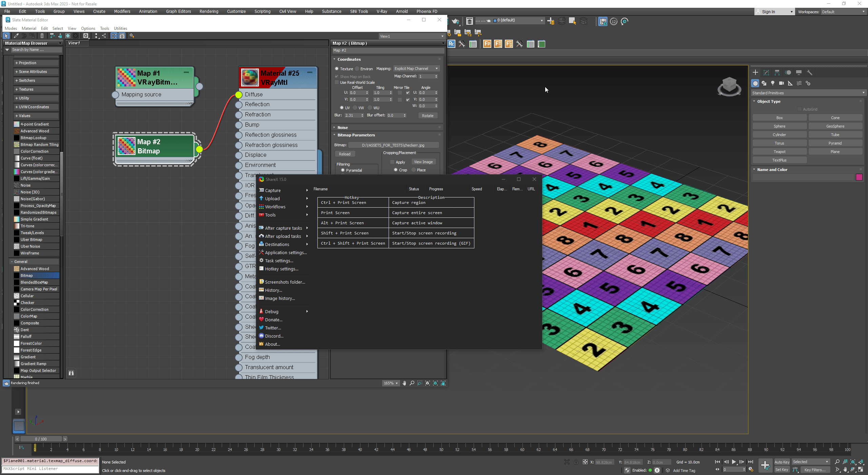Select Lights category in Create panel
This screenshot has width=868, height=475.
pos(773,83)
